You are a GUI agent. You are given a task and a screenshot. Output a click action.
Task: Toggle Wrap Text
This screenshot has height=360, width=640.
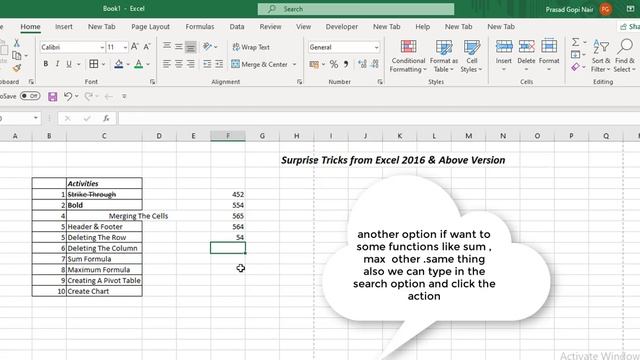click(251, 47)
